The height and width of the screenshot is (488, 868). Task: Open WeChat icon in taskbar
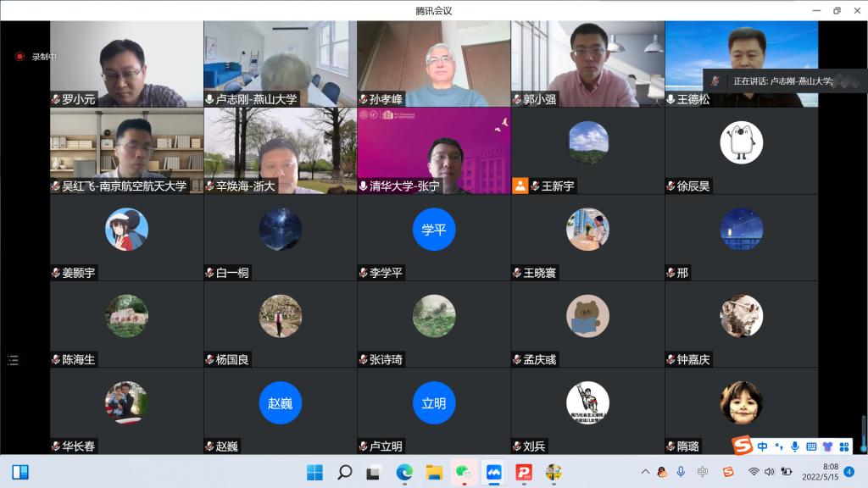(x=464, y=472)
